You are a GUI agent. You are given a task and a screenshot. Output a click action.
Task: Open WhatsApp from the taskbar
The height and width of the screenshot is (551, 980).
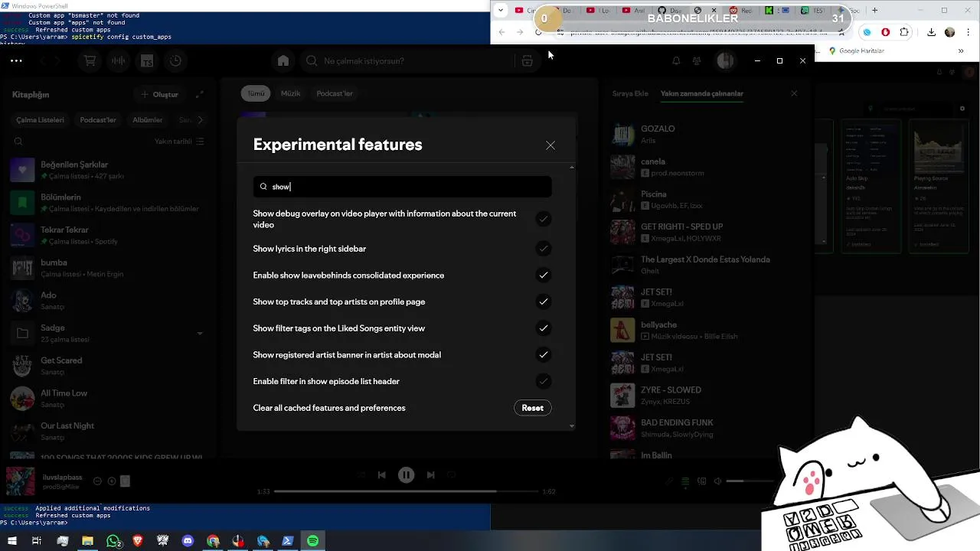[113, 541]
